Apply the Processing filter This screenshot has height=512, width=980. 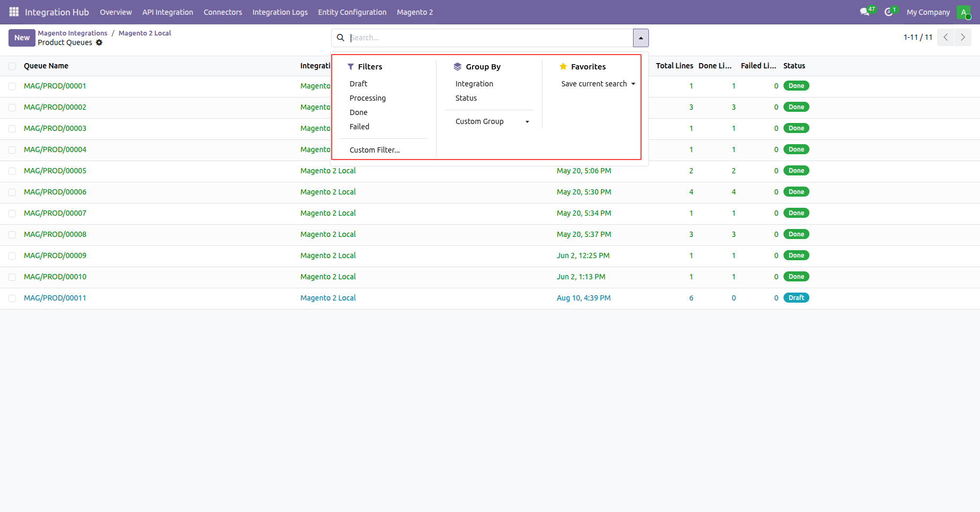(x=368, y=98)
